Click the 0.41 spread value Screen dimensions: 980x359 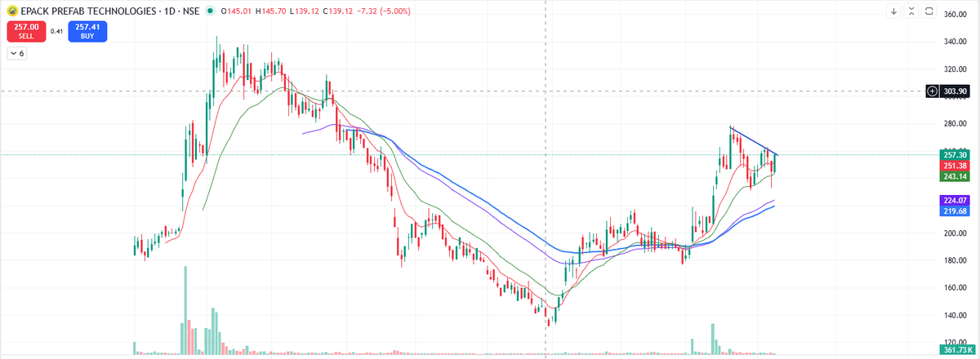tap(56, 31)
